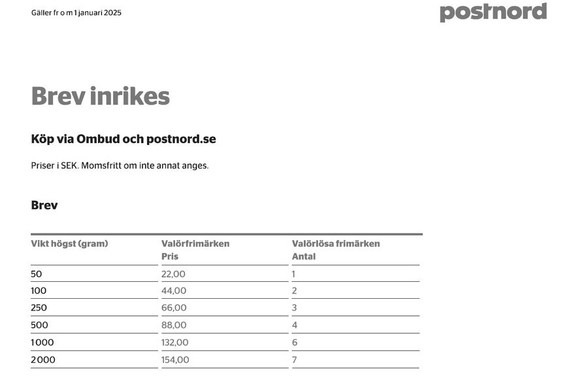Viewport: 588px width, 391px height.
Task: Click the price 154,00 cell
Action: (x=175, y=360)
